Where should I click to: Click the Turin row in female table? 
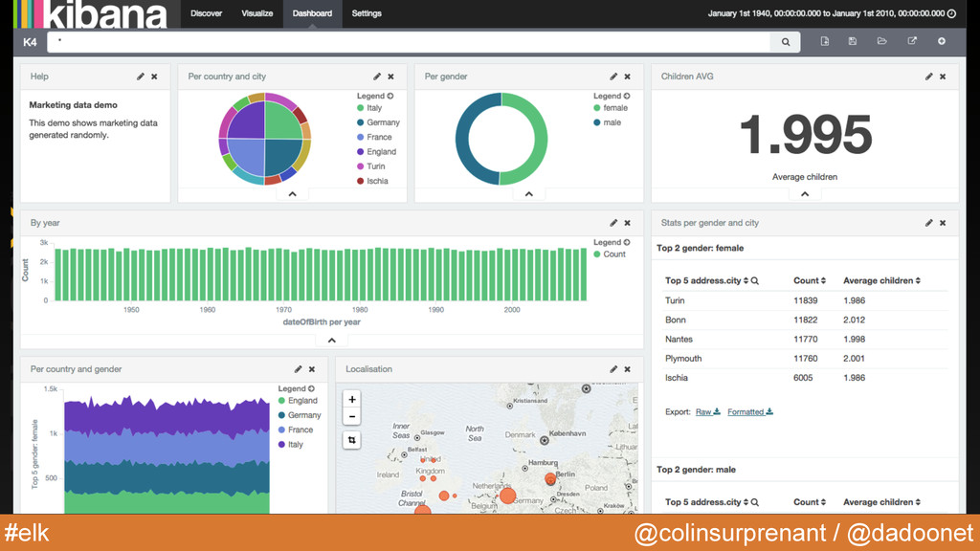(x=806, y=300)
